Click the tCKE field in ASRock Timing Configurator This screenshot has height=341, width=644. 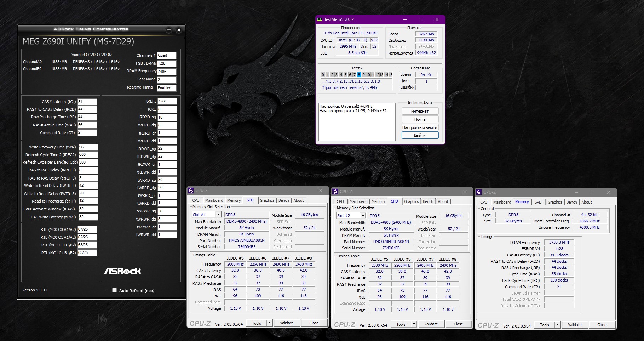(167, 109)
